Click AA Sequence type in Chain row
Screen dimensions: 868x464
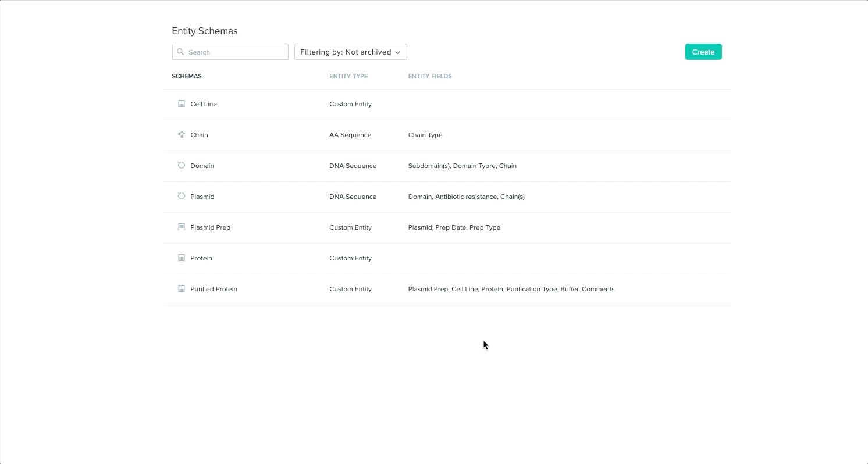350,135
